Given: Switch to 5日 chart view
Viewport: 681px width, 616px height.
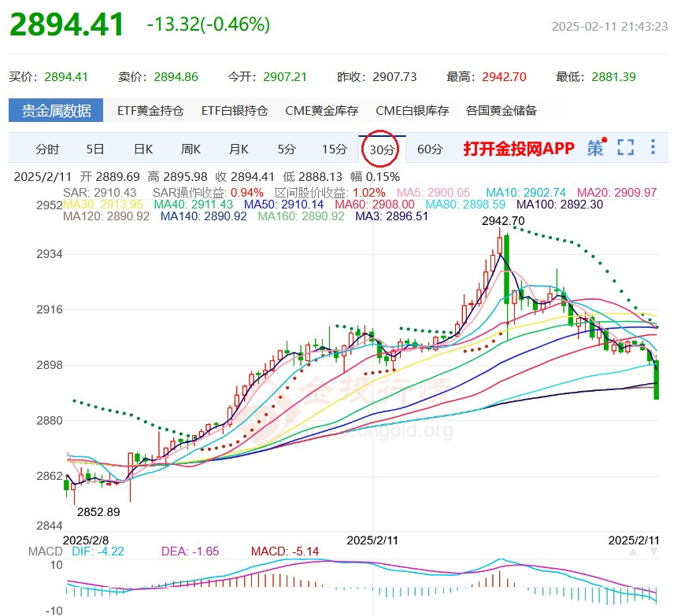Looking at the screenshot, I should point(95,149).
